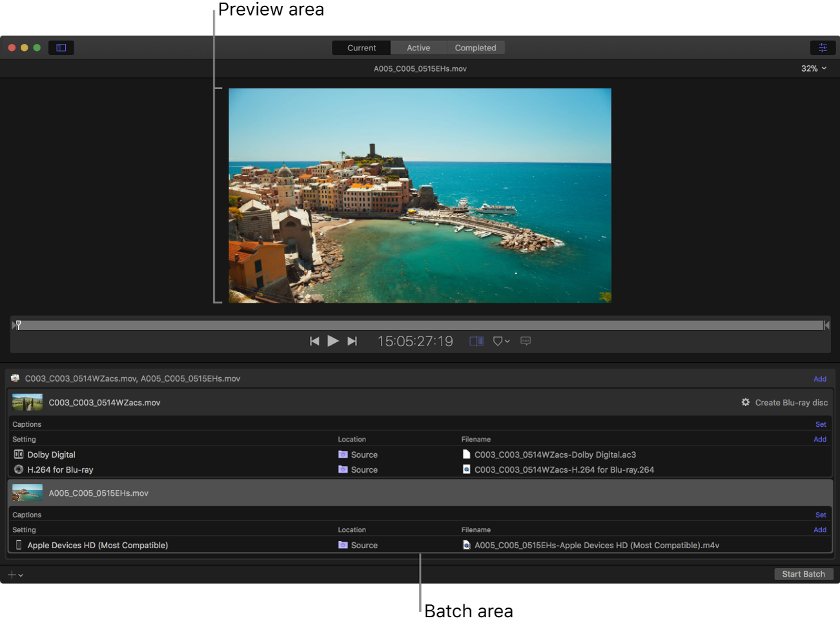The height and width of the screenshot is (625, 840).
Task: Click the playhead on the timeline scrubber
Action: (x=19, y=325)
